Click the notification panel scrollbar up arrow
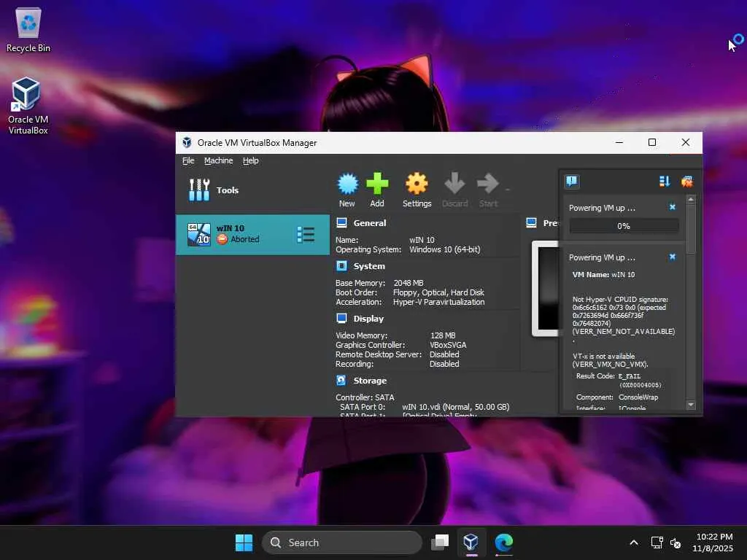The height and width of the screenshot is (560, 747). point(691,200)
